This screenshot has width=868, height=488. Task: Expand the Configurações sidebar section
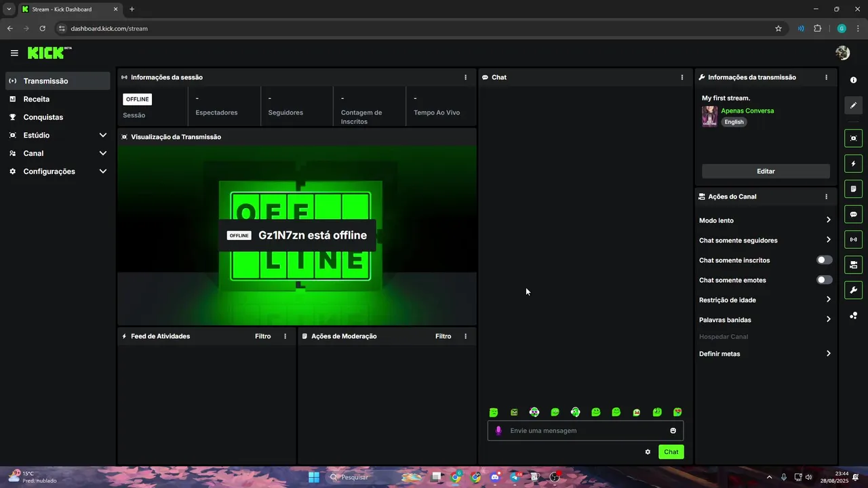click(x=102, y=171)
